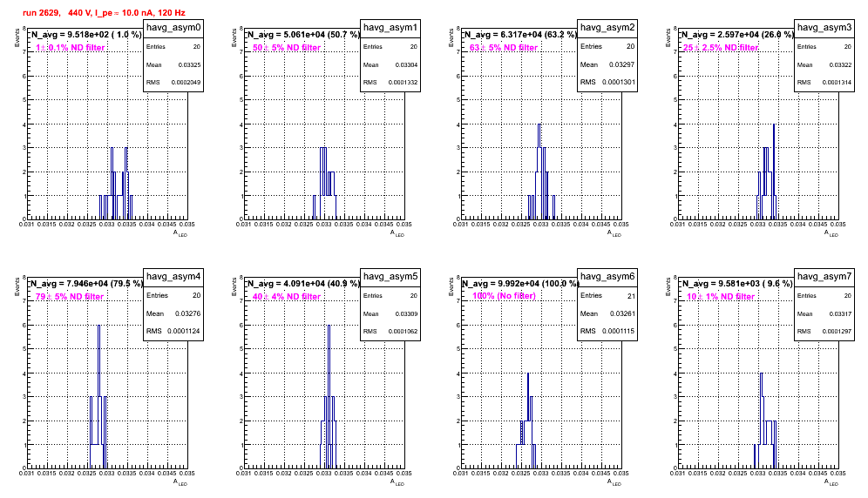Image resolution: width=868 pixels, height=498 pixels.
Task: Click the Events y-axis title of havg_asym4
Action: [x=17, y=286]
